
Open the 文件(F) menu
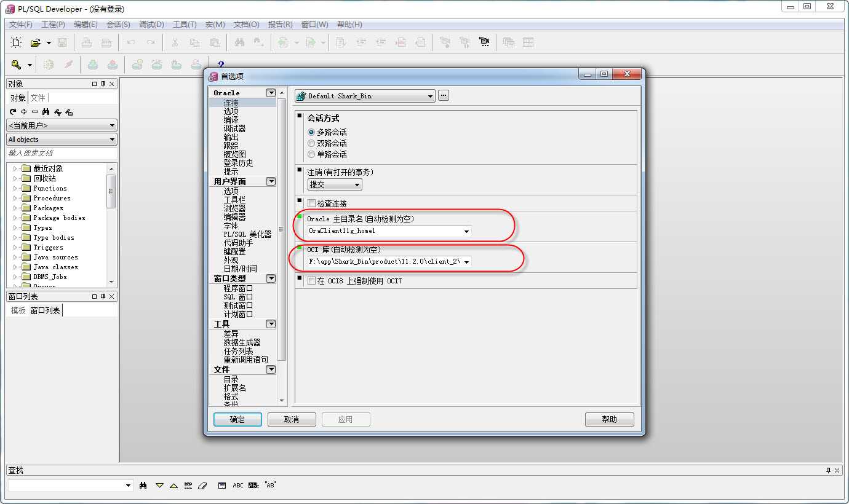point(21,25)
